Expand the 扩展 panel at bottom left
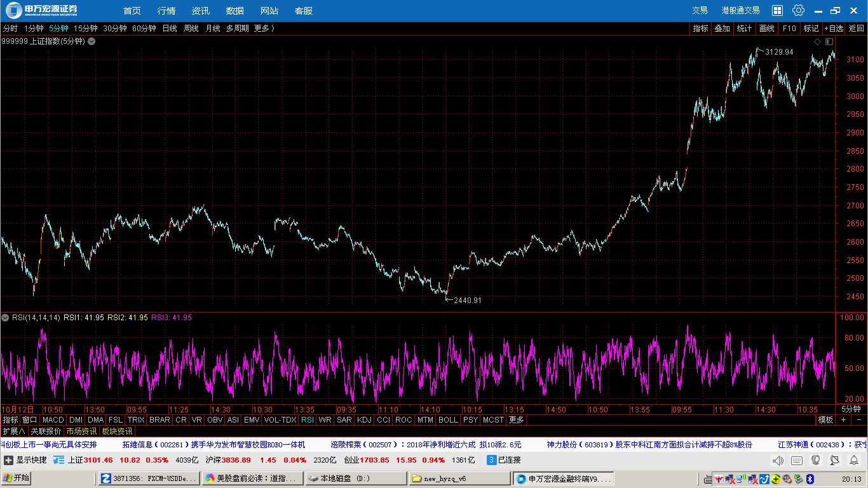The height and width of the screenshot is (488, 868). click(13, 431)
